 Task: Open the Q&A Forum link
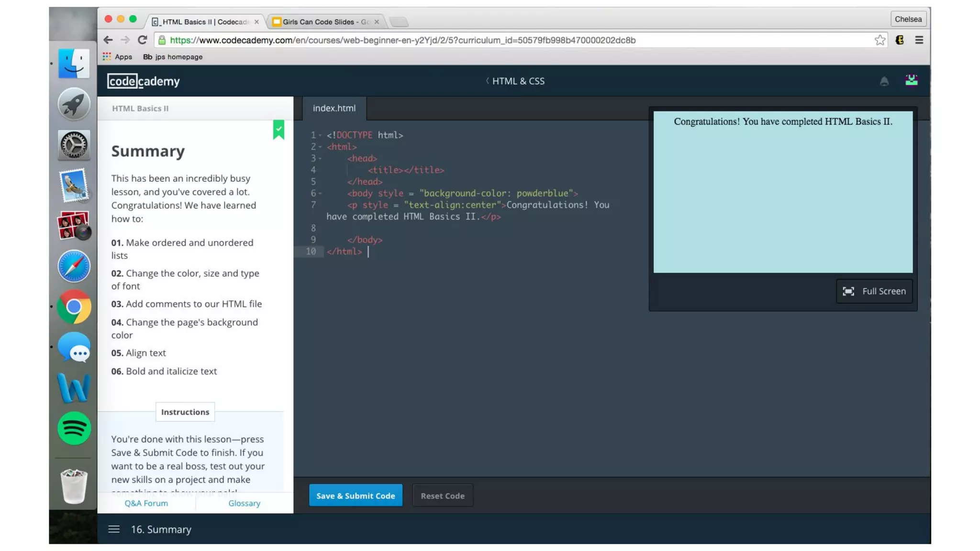[x=146, y=503]
